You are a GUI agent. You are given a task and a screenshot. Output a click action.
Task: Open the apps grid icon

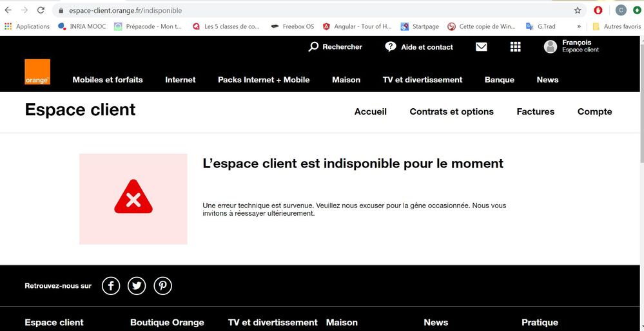(515, 47)
